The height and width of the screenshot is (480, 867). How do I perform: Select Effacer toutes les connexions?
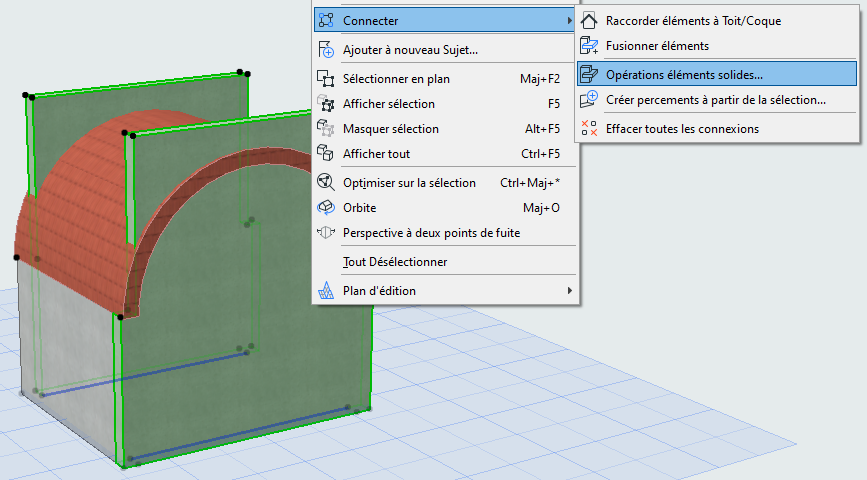[682, 128]
